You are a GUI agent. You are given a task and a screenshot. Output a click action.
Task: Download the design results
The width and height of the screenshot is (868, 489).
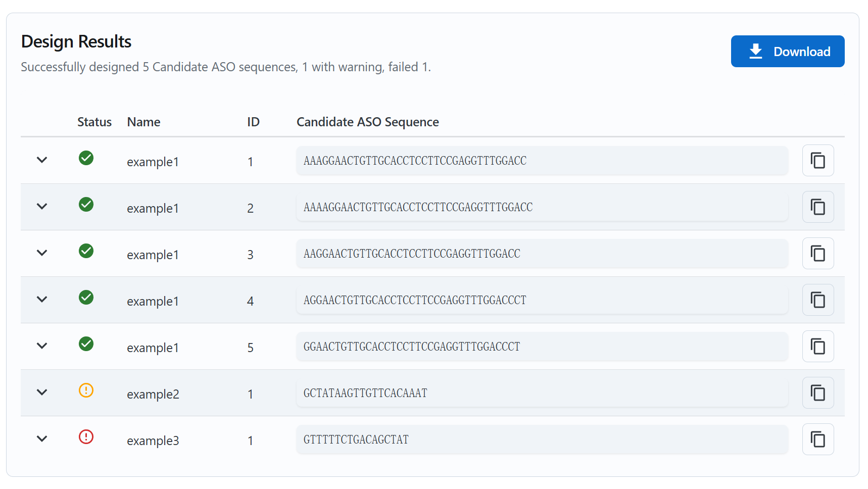[x=787, y=52]
